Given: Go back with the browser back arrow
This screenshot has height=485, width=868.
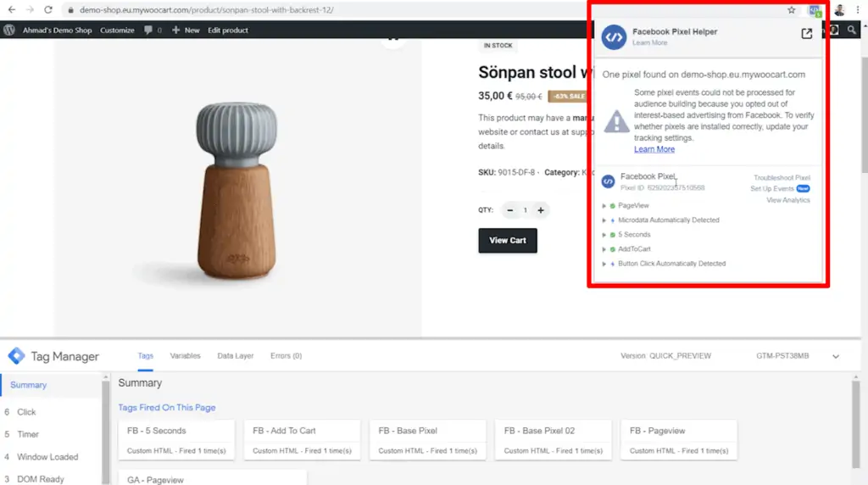Looking at the screenshot, I should click(x=12, y=9).
